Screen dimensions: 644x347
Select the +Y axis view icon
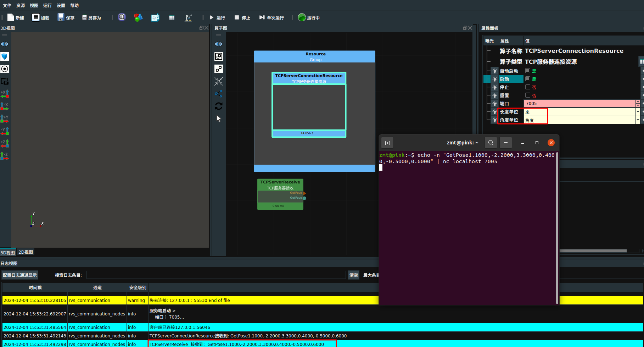pos(5,119)
